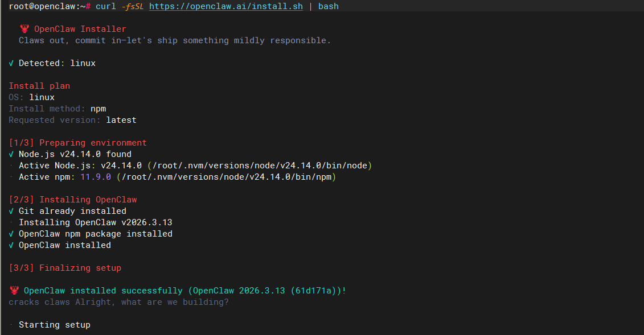This screenshot has height=335, width=644.
Task: Click the npm version 11.9.0 text
Action: [x=96, y=177]
